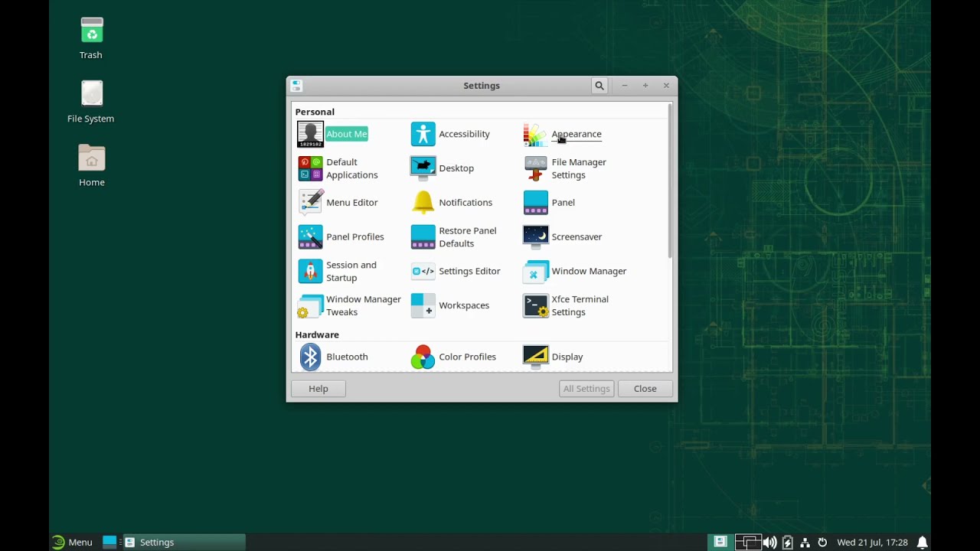The width and height of the screenshot is (980, 551).
Task: Open Restore Panel Defaults
Action: [454, 237]
